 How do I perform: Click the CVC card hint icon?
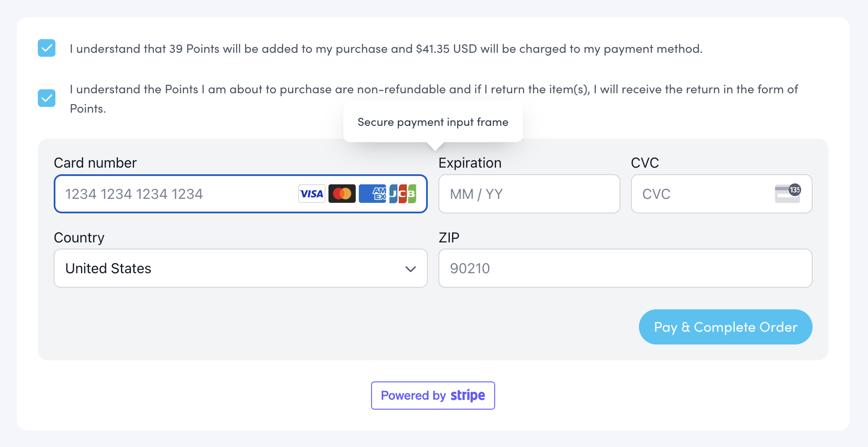[787, 194]
